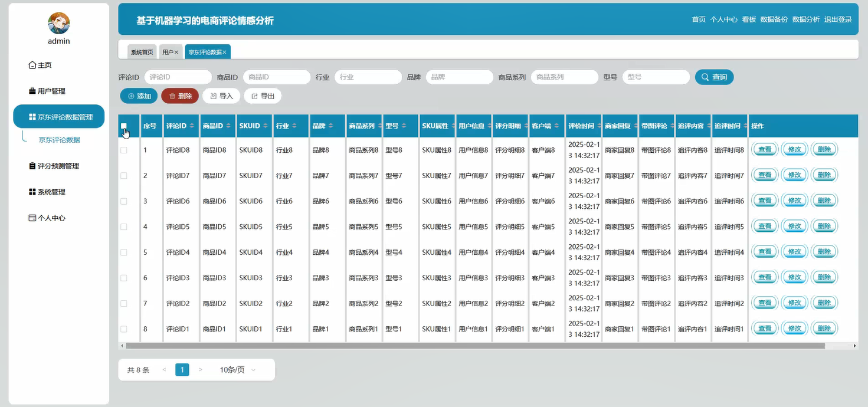Go to next page arrow

coord(201,370)
